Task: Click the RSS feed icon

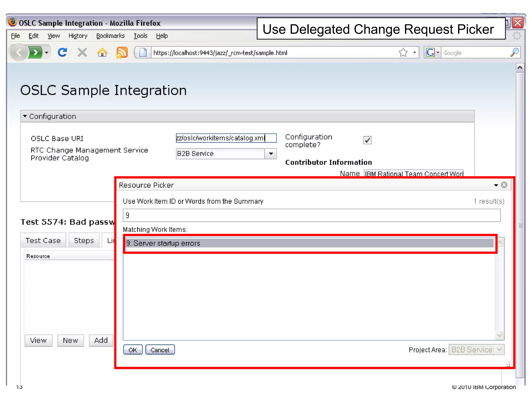Action: 122,52
